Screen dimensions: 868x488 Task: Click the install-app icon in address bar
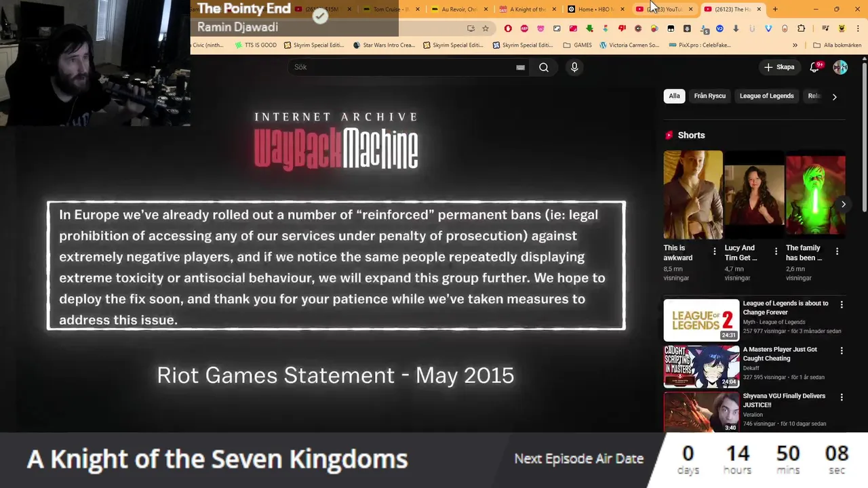pyautogui.click(x=471, y=28)
